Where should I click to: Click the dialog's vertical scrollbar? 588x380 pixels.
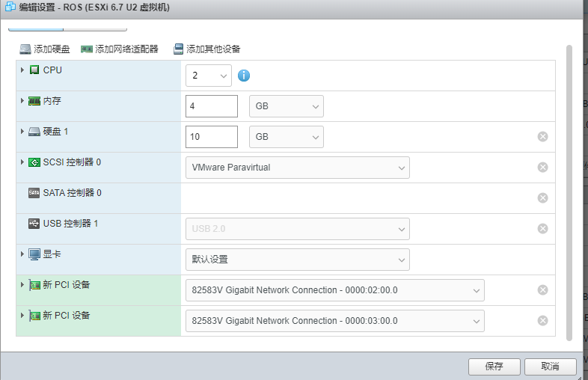pos(569,193)
